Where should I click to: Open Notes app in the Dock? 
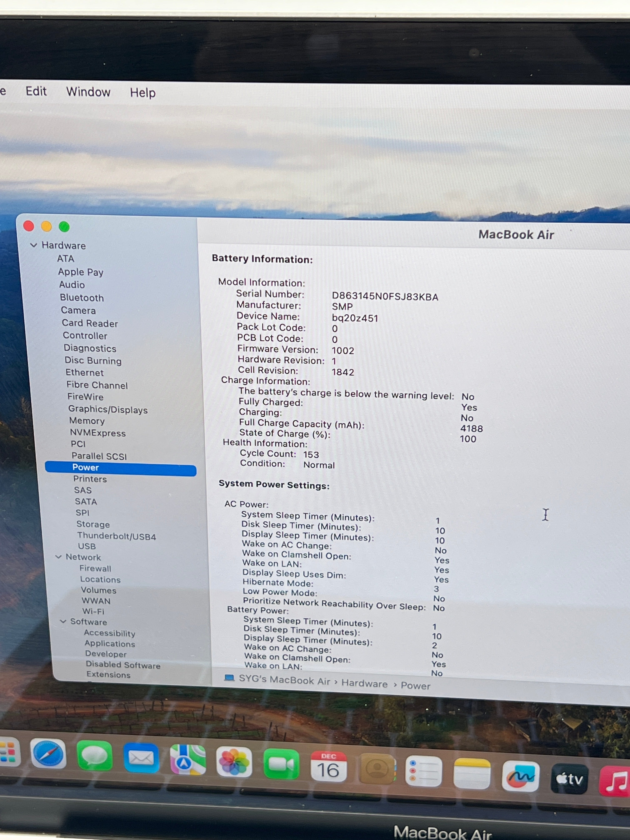tap(472, 774)
